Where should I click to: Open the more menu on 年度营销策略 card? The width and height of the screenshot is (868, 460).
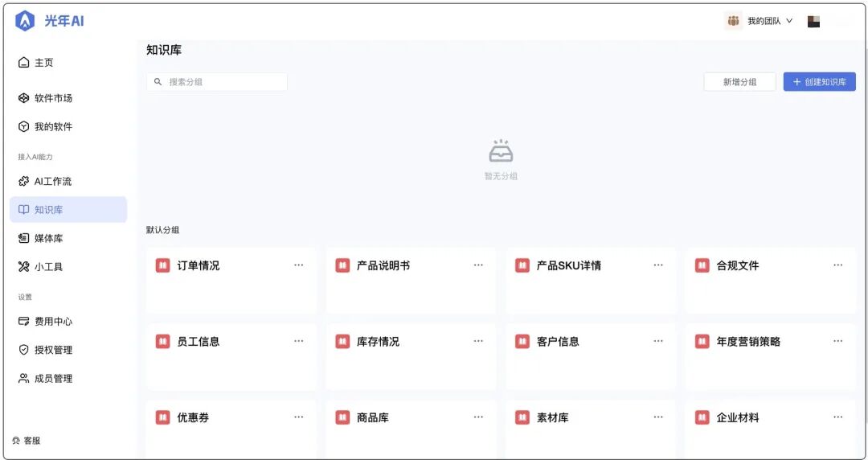click(838, 341)
